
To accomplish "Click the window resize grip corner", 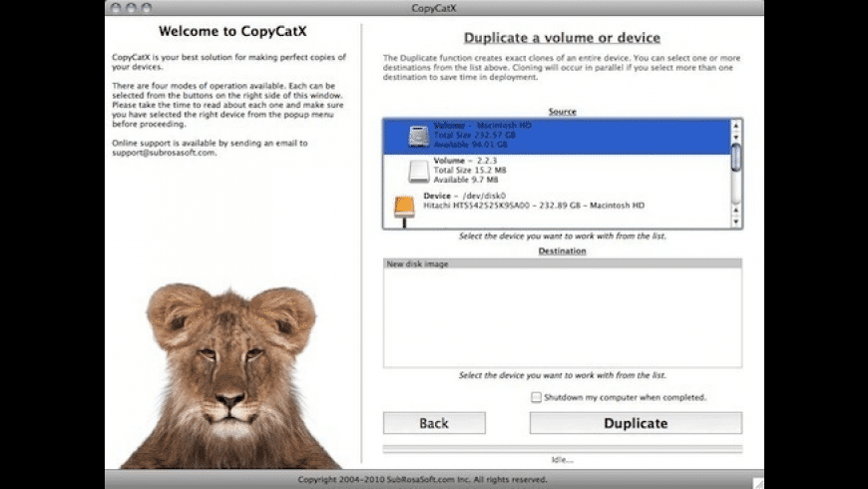I will click(758, 483).
